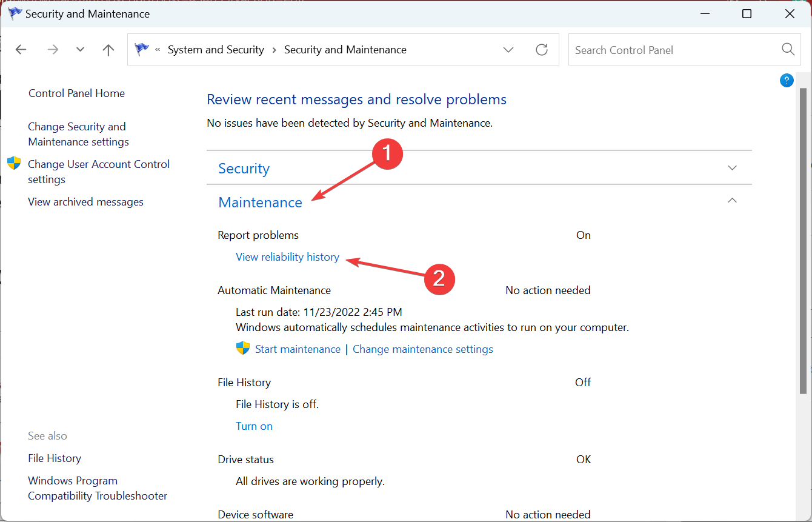812x522 pixels.
Task: Open the recent locations dropdown arrow
Action: tap(80, 50)
